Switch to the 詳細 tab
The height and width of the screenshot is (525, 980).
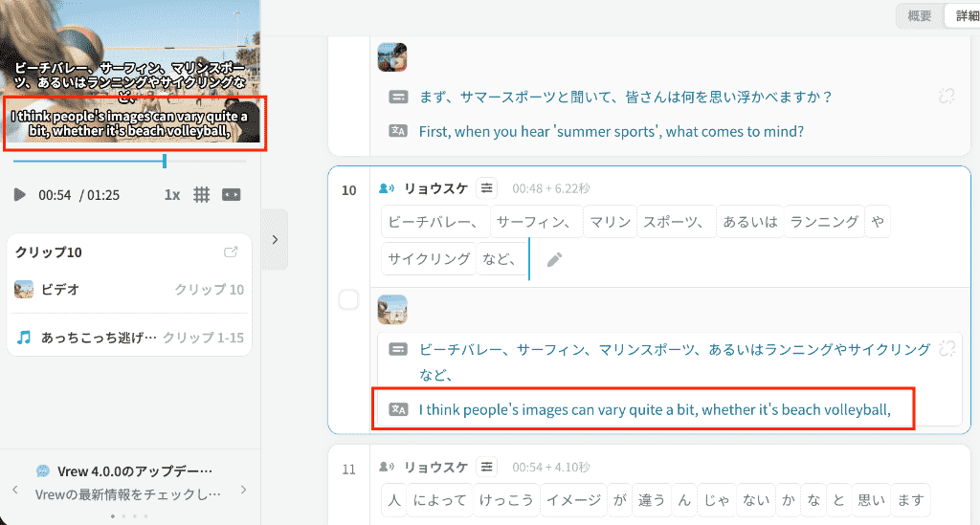point(966,15)
